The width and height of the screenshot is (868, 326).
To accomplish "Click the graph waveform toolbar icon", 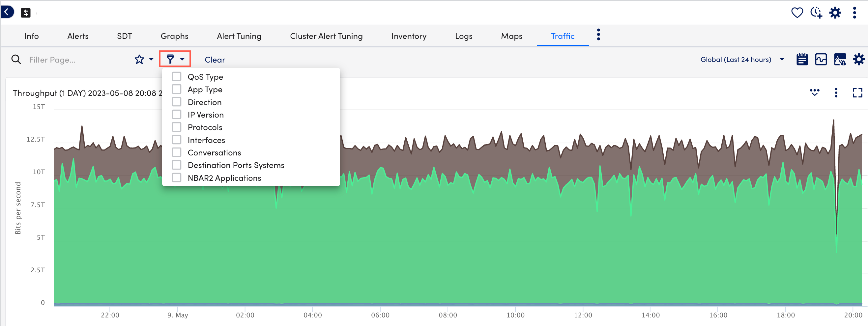I will [x=821, y=60].
